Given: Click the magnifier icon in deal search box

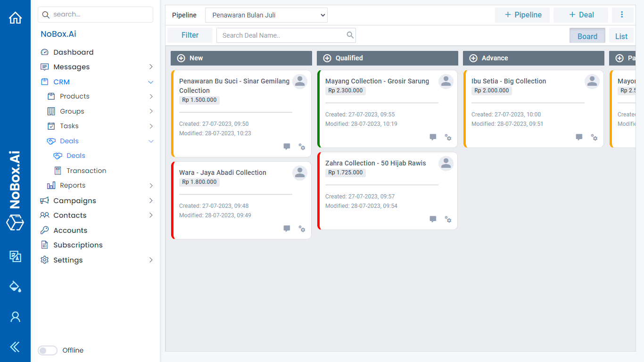Looking at the screenshot, I should [x=350, y=35].
